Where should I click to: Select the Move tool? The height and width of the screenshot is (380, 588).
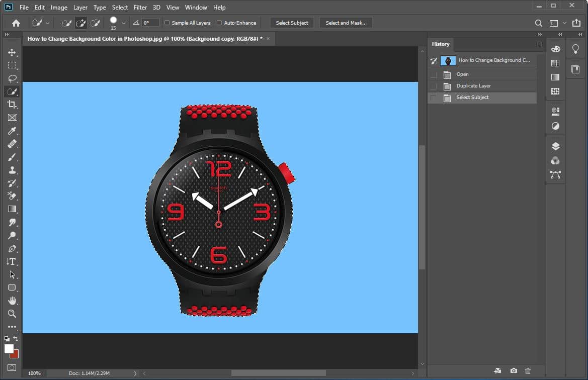coord(12,52)
